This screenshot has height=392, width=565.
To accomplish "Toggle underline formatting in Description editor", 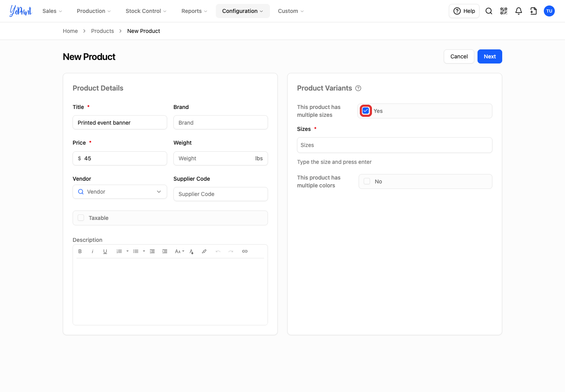I will [105, 251].
